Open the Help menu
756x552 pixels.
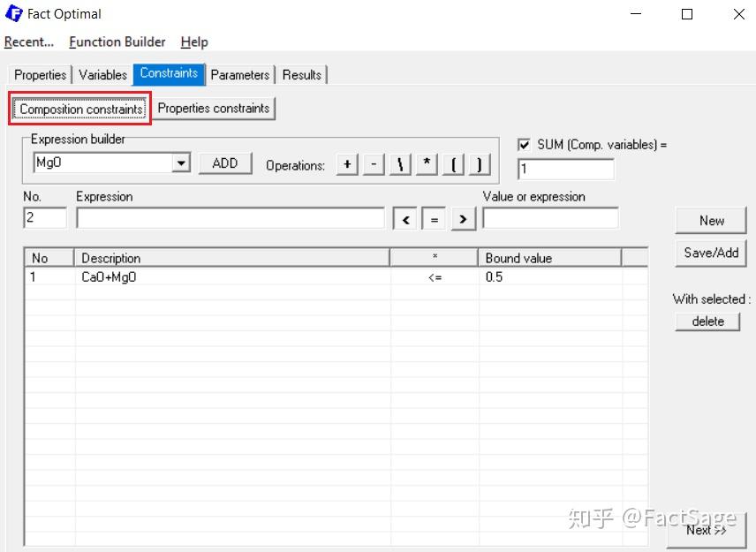pyautogui.click(x=193, y=42)
